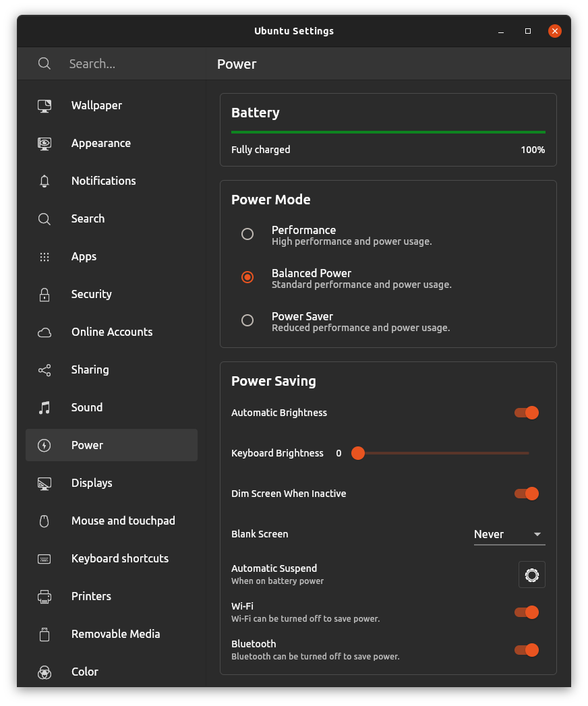Viewport: 588px width, 706px height.
Task: Click the Wallpaper monitor icon
Action: pyautogui.click(x=44, y=105)
